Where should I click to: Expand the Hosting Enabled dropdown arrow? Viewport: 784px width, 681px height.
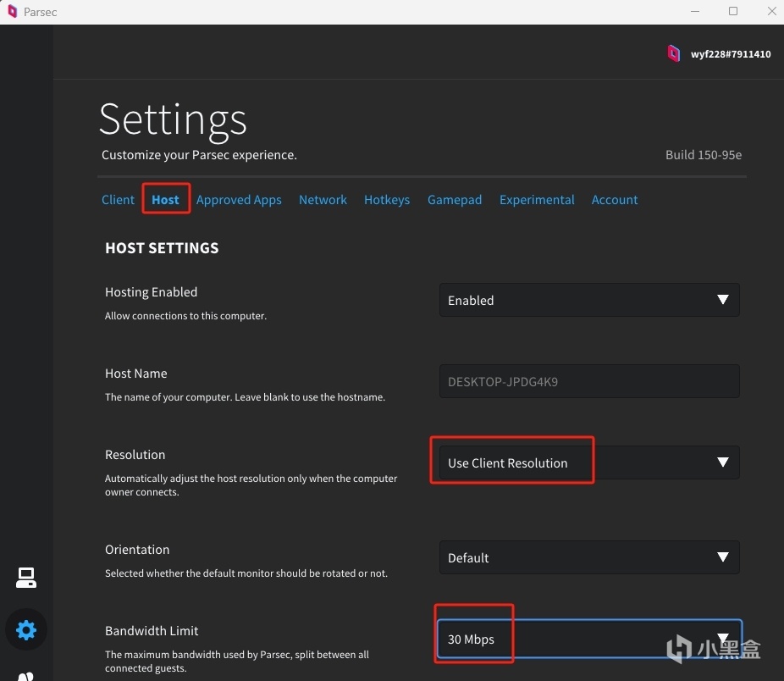tap(722, 300)
